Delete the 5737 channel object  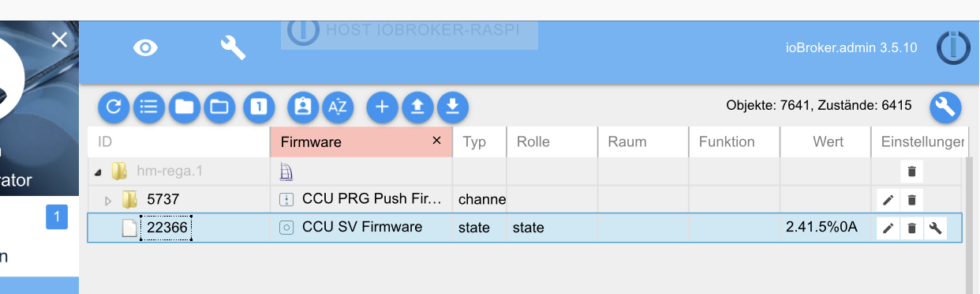click(911, 200)
